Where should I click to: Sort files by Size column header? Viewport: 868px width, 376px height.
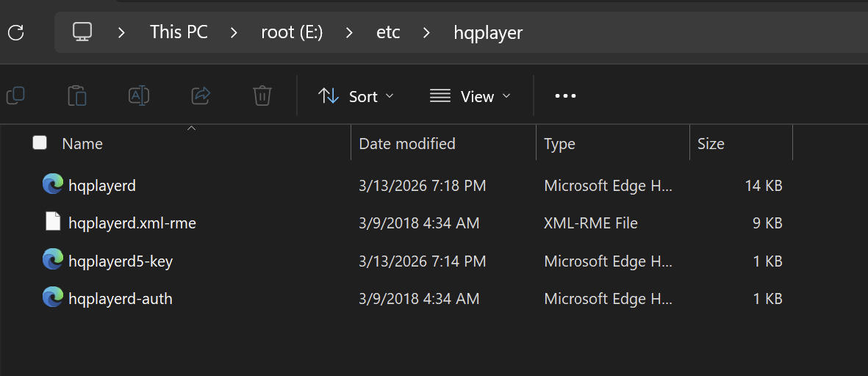[x=711, y=143]
